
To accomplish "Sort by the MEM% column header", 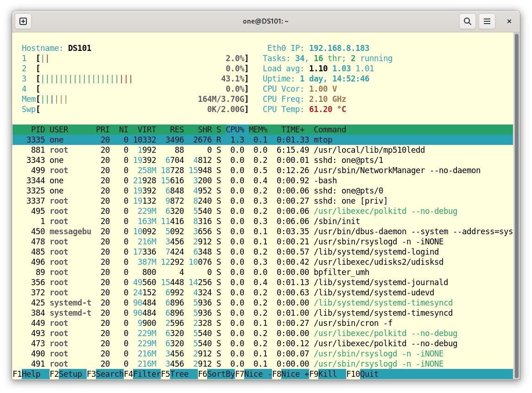I will [x=258, y=130].
